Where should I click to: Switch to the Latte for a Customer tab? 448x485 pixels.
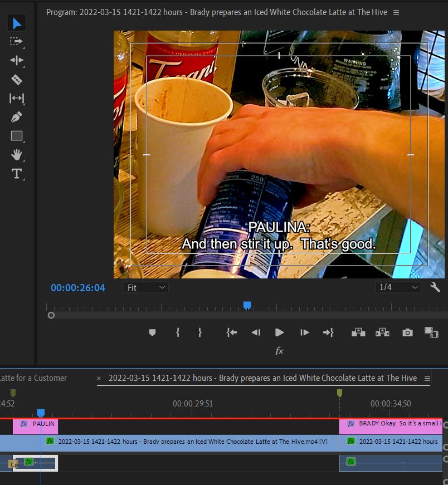click(x=33, y=378)
